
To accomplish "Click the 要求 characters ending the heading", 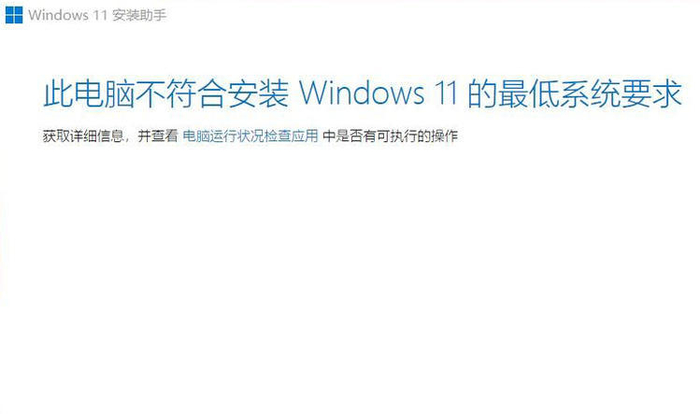I will [x=651, y=94].
